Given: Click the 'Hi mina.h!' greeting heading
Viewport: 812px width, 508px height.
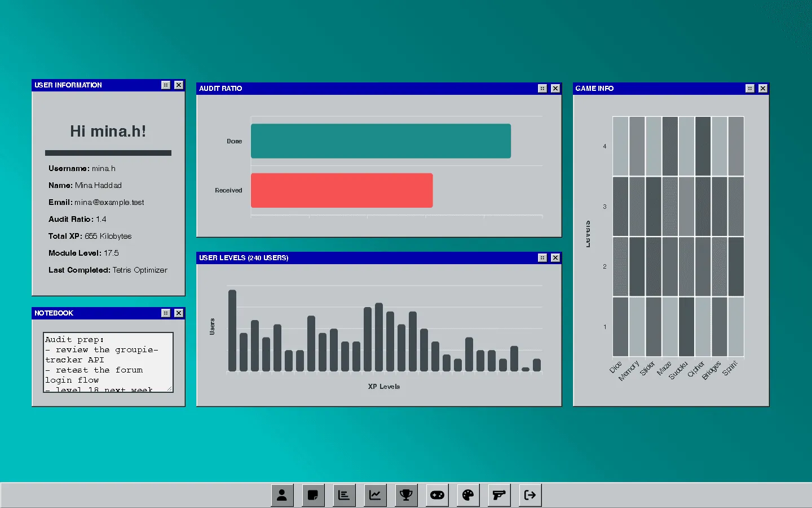Looking at the screenshot, I should (108, 132).
